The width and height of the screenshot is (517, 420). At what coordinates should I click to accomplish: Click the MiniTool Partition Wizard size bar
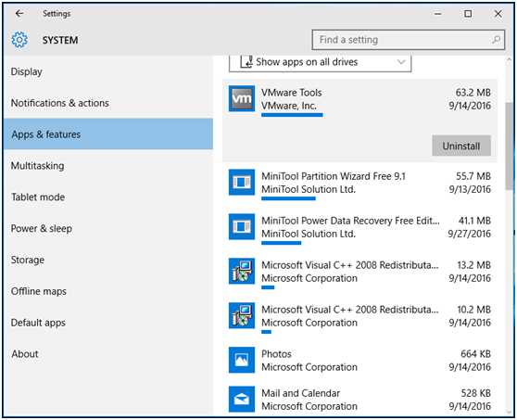click(x=288, y=198)
